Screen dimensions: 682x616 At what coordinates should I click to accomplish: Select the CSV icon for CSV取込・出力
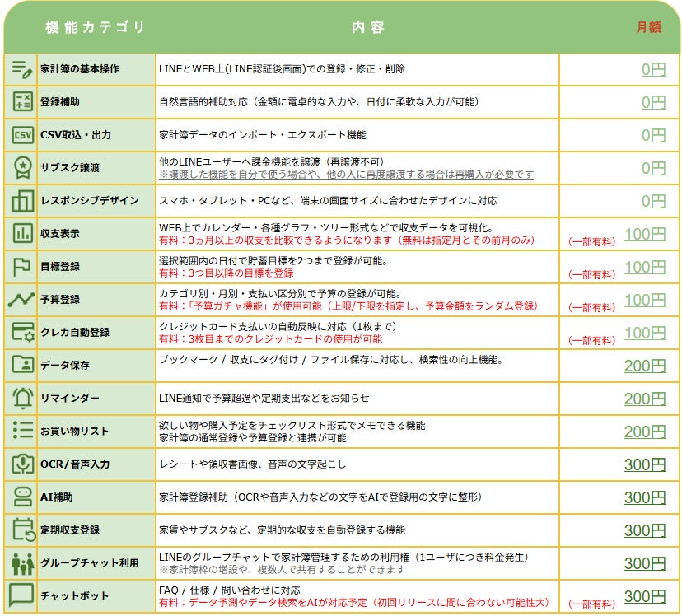[x=21, y=135]
